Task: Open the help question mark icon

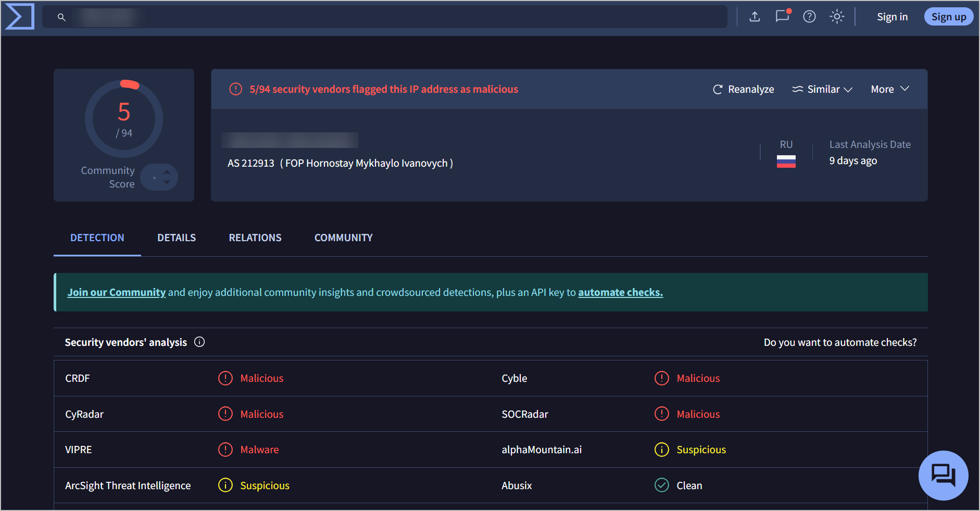Action: pyautogui.click(x=809, y=17)
